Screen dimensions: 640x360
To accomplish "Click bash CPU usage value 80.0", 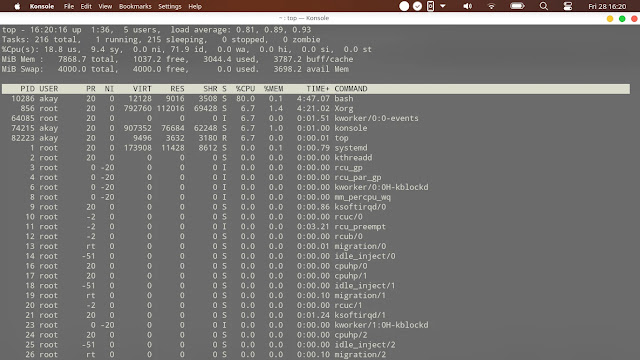I will (245, 99).
